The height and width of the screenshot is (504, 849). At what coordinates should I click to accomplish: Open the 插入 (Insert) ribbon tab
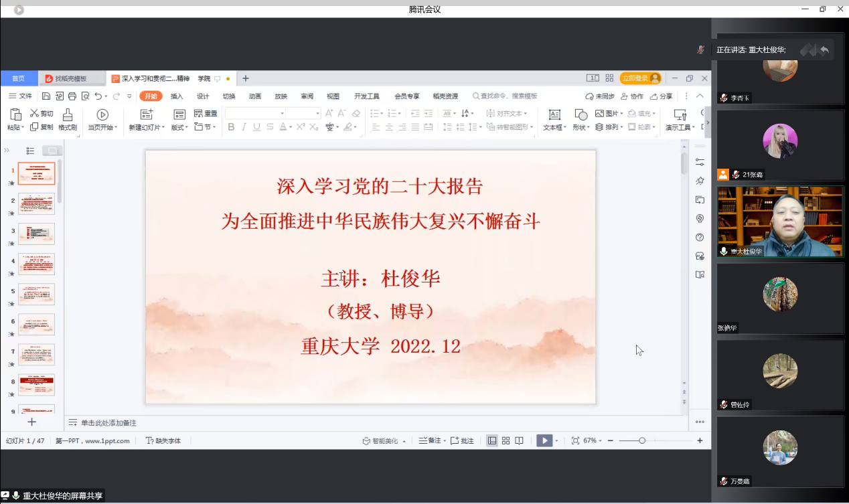coord(177,96)
